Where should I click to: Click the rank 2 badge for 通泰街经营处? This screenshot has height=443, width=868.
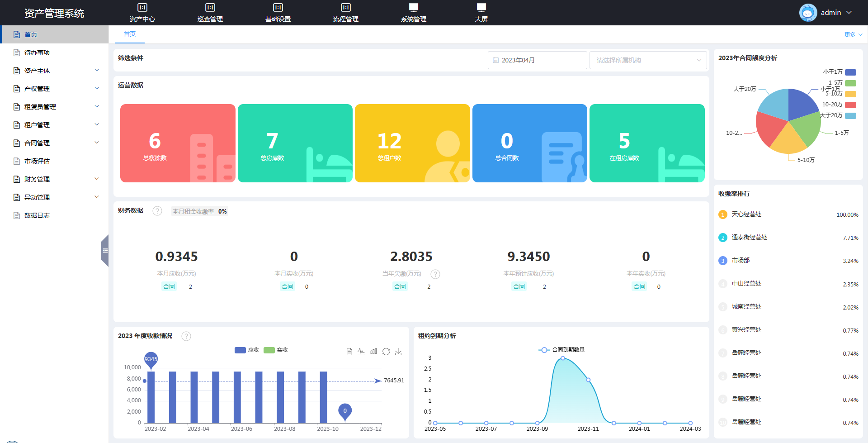(x=723, y=238)
